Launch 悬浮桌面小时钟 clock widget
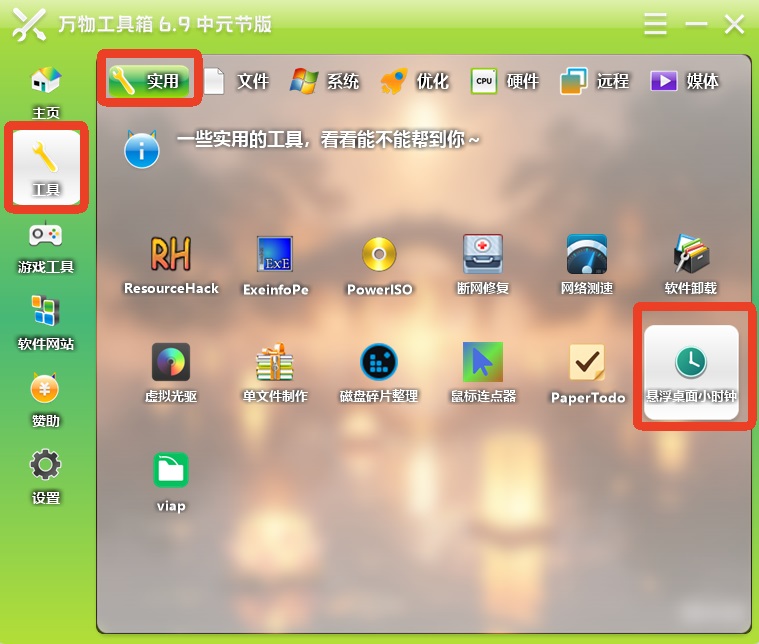The height and width of the screenshot is (644, 759). 691,372
